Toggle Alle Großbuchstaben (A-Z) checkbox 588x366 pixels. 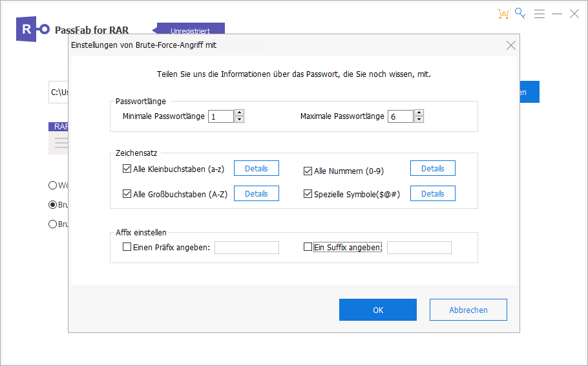pyautogui.click(x=127, y=193)
